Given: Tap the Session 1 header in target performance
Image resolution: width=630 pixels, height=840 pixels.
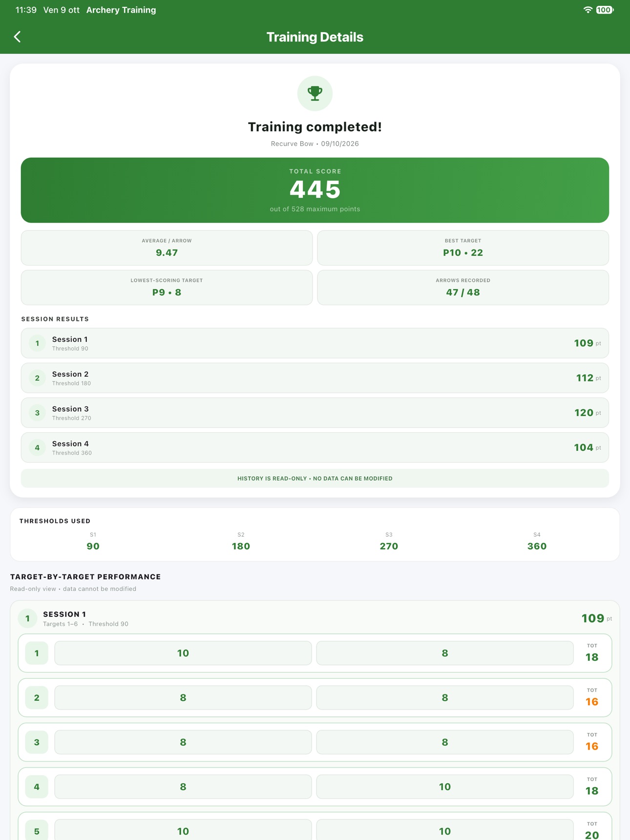Looking at the screenshot, I should click(315, 618).
